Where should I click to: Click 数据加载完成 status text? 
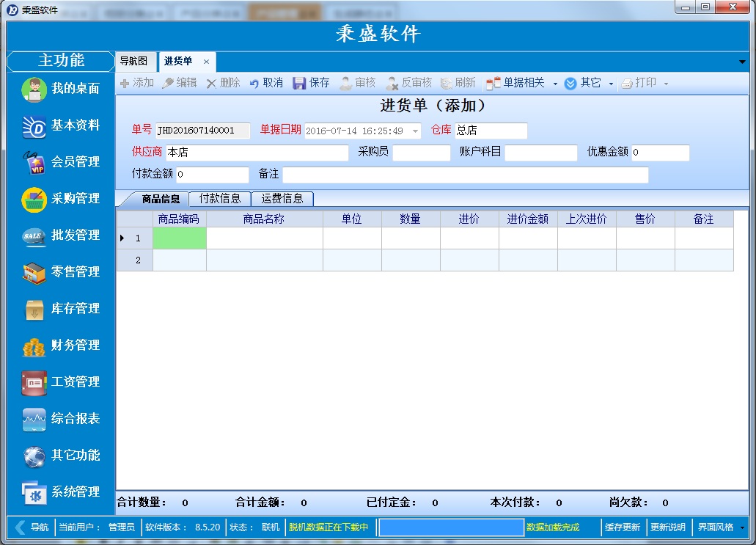(x=553, y=527)
